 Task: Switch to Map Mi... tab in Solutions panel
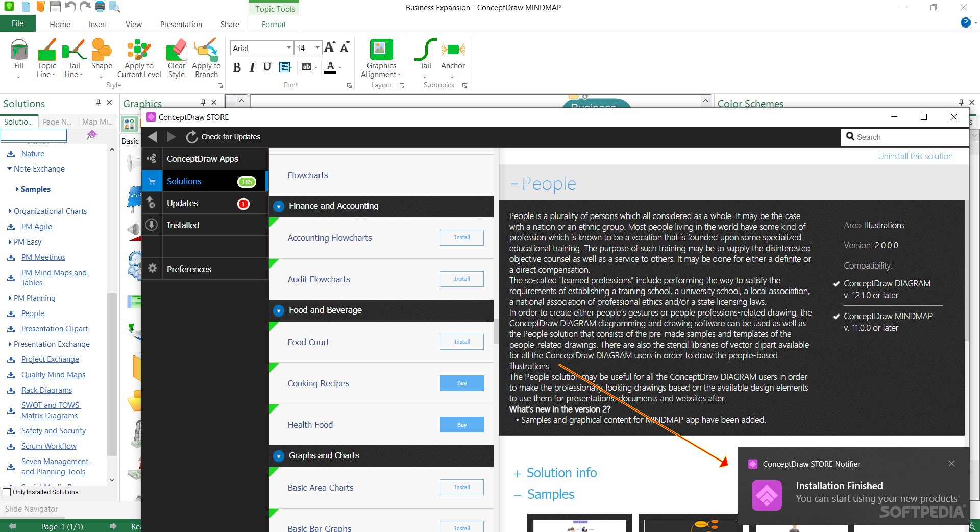[97, 122]
